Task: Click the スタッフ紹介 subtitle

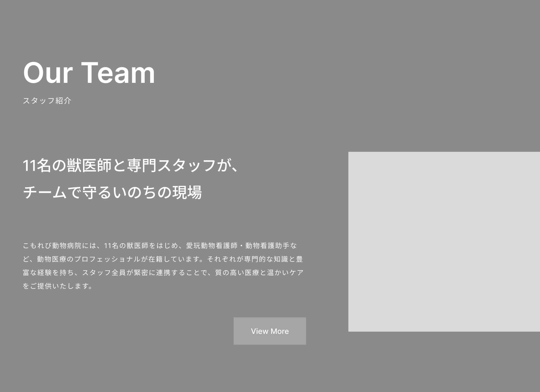Action: (x=47, y=101)
